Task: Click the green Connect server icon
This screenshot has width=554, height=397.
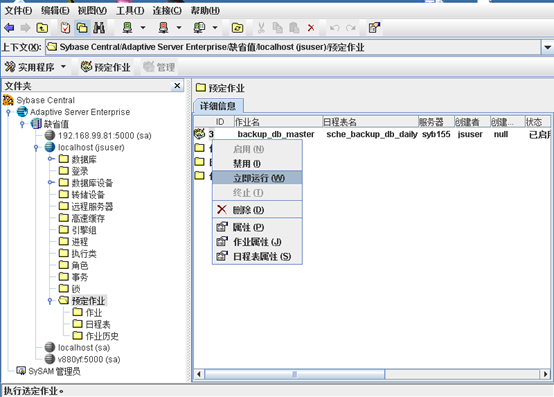Action: click(127, 28)
